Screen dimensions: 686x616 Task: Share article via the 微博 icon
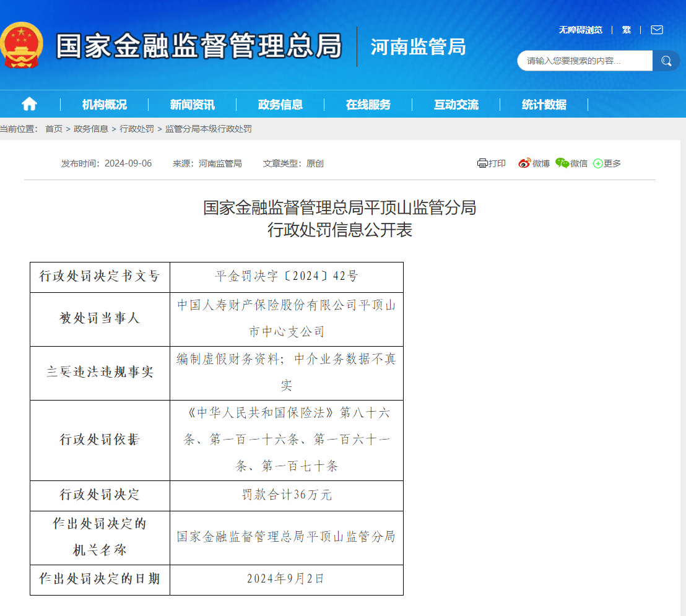[524, 163]
